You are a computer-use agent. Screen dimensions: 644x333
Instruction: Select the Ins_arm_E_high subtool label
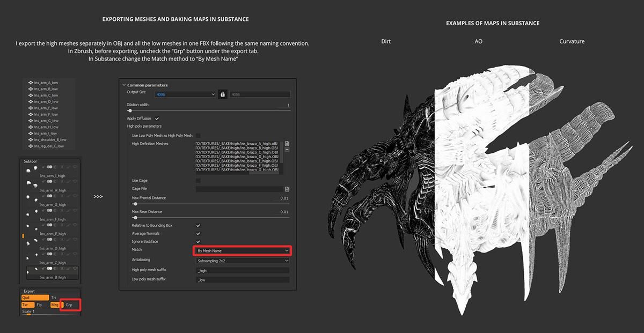53,234
